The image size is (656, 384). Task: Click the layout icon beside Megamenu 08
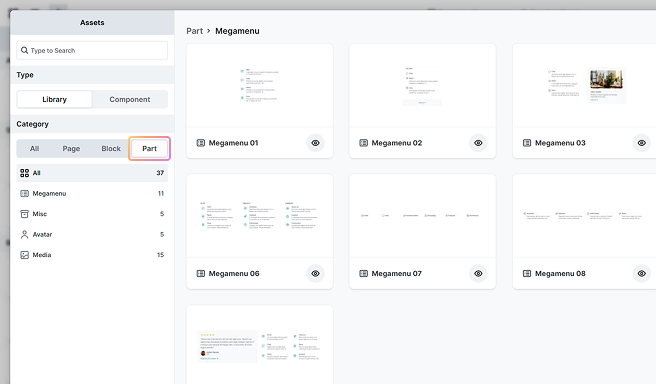click(x=527, y=274)
